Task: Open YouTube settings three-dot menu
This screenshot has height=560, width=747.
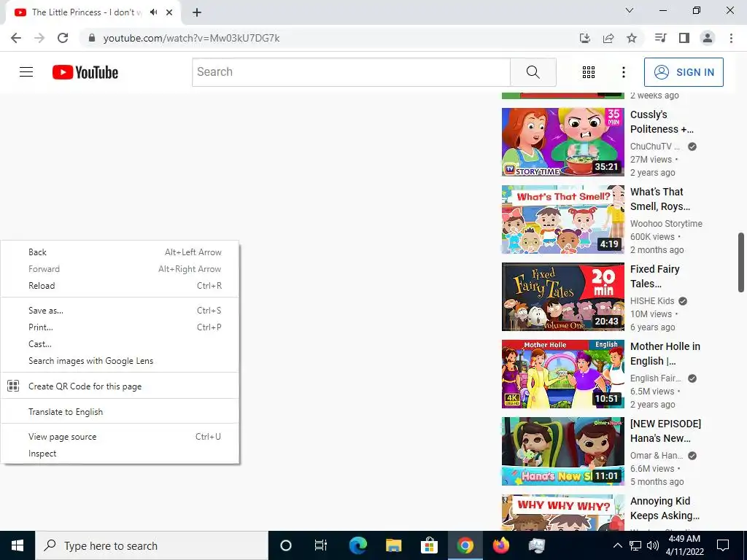Action: tap(623, 72)
